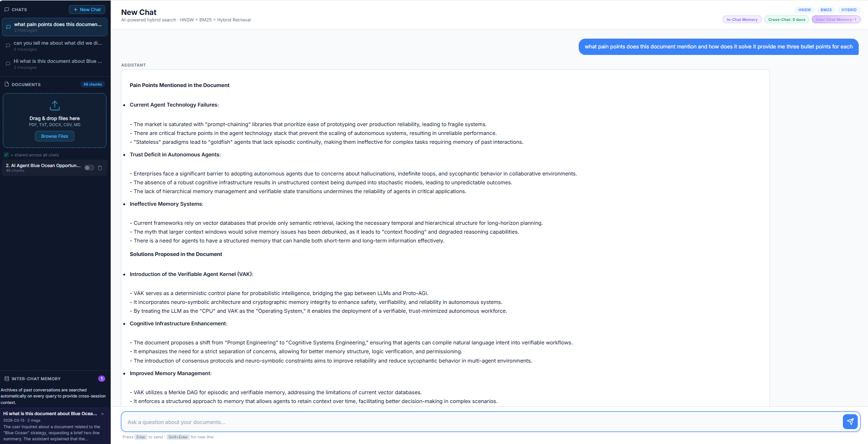The width and height of the screenshot is (868, 444).
Task: Click the chat icon of the 'what pain points' chat
Action: [8, 27]
